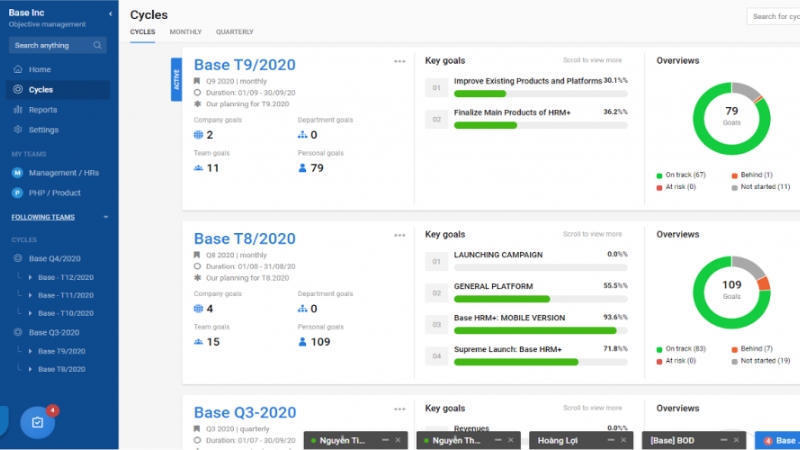This screenshot has width=800, height=450.
Task: Open the Base T8/2020 cycle title
Action: [x=245, y=239]
